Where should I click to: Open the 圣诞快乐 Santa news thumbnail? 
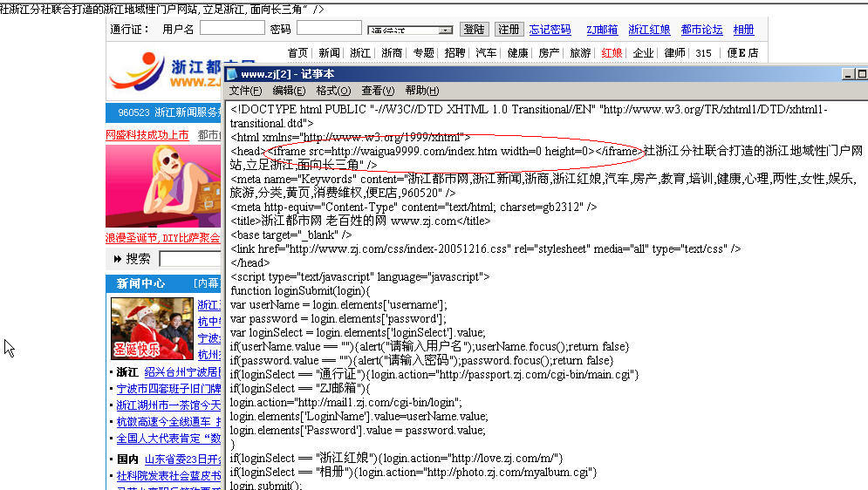point(153,329)
